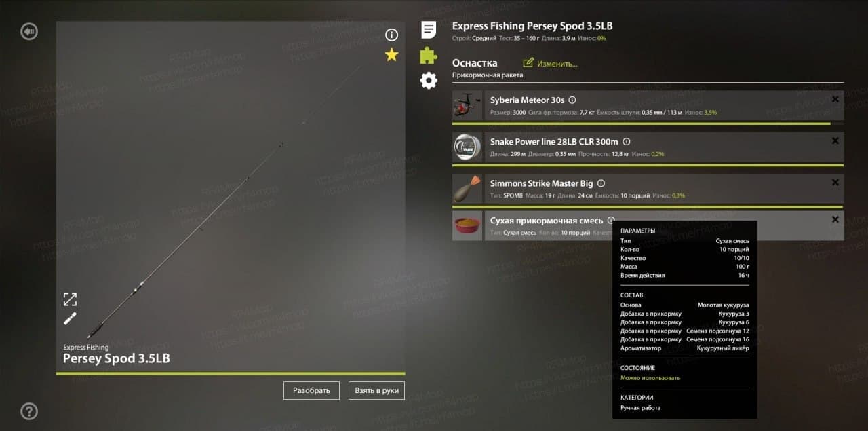The image size is (868, 431).
Task: Go back with the arrow icon
Action: click(x=28, y=31)
